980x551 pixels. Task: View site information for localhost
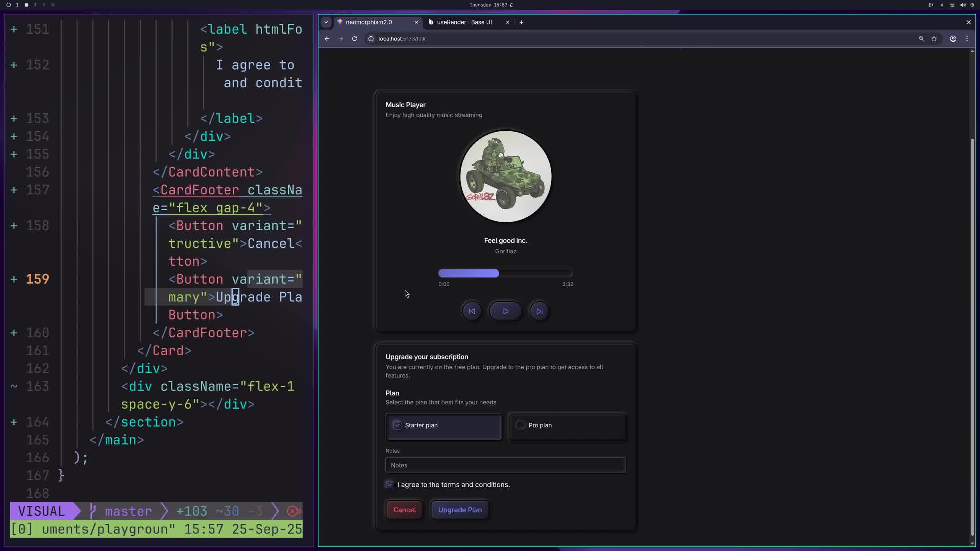371,39
